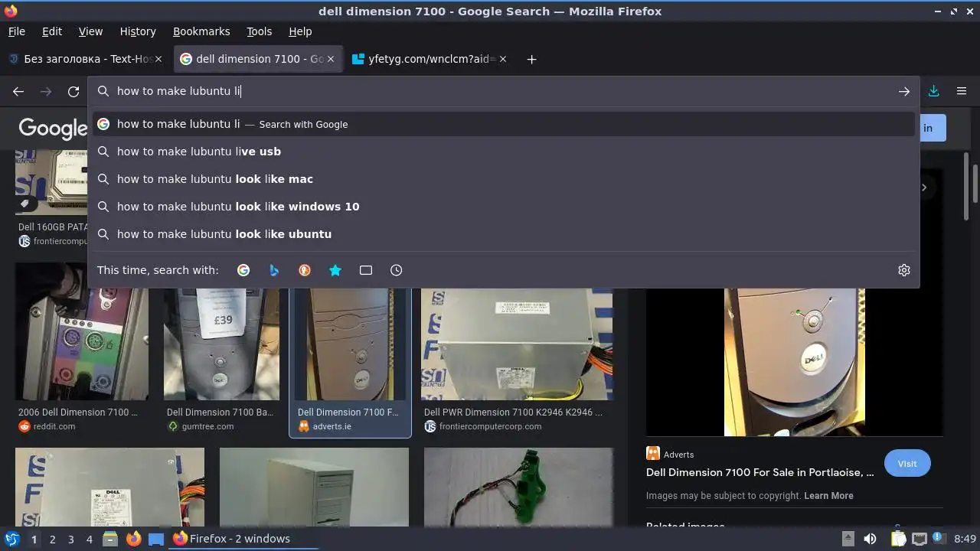Search with DuckDuckGo one-off icon
Viewport: 980px width, 551px height.
click(305, 270)
